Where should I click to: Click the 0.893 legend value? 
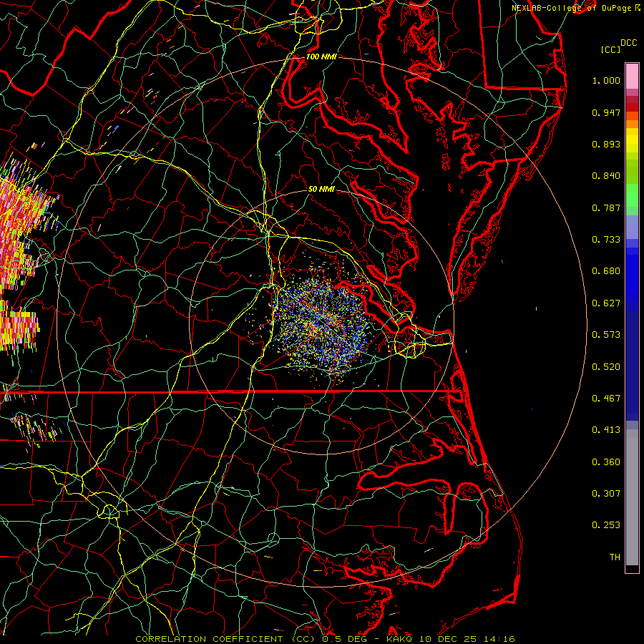(606, 144)
